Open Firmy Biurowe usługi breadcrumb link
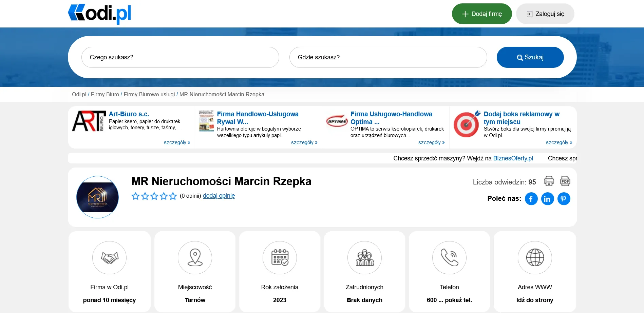Viewport: 644px width, 313px height. (x=149, y=94)
